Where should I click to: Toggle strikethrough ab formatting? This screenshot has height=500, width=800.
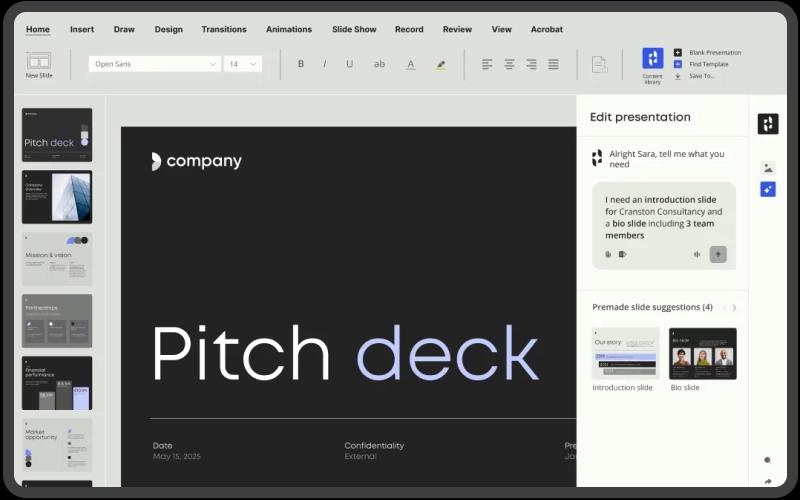379,64
